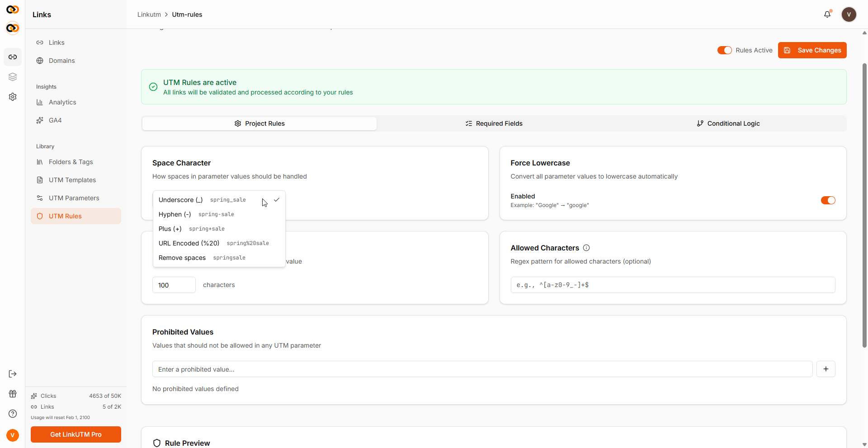868x448 pixels.
Task: Switch to Required Fields tab
Action: pyautogui.click(x=494, y=123)
